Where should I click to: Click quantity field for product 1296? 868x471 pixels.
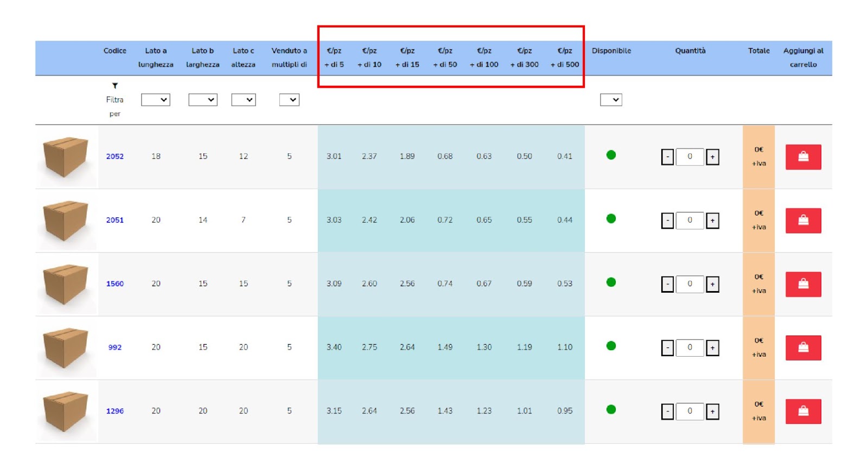click(x=690, y=411)
